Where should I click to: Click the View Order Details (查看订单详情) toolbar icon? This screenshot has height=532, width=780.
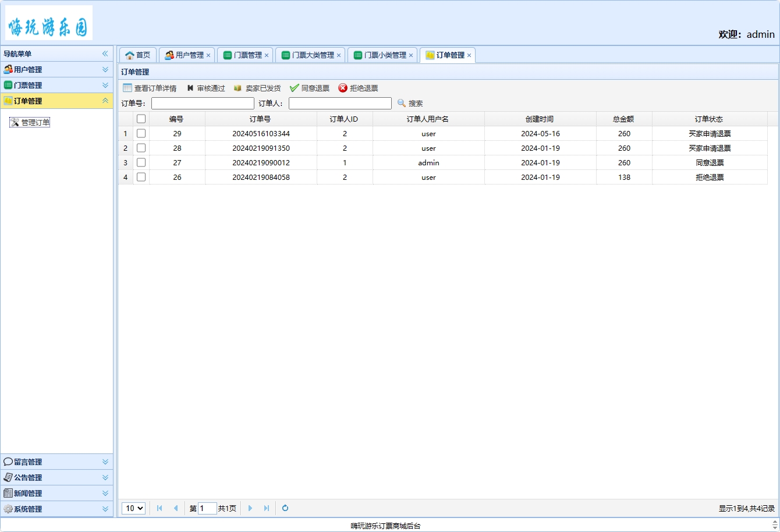click(127, 88)
